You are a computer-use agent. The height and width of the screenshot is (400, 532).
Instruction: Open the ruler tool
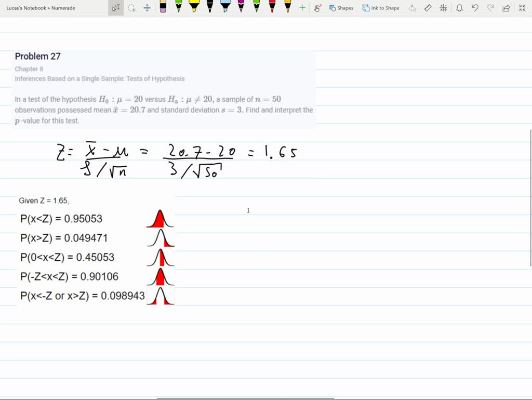click(x=428, y=8)
